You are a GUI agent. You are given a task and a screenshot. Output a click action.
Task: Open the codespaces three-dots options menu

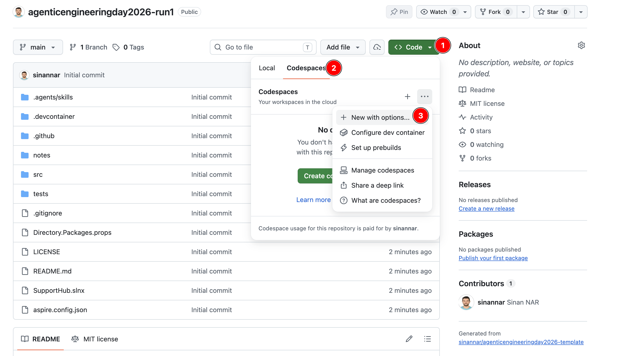tap(424, 97)
